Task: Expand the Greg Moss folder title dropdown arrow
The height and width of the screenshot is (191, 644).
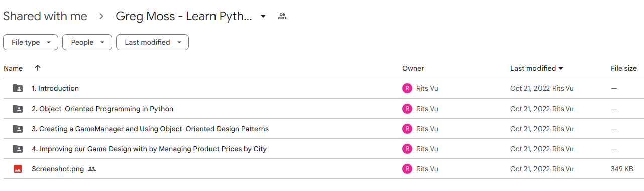Action: tap(263, 16)
